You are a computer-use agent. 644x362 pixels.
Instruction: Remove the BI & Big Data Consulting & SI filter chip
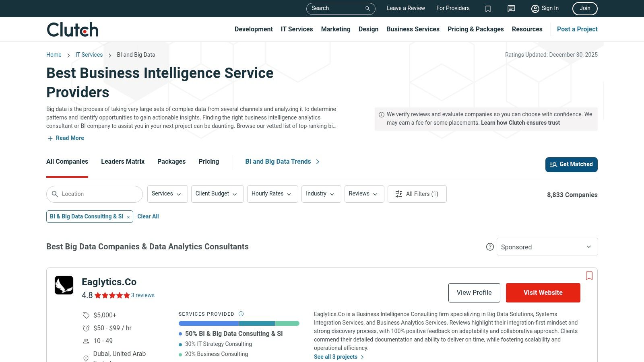point(128,217)
